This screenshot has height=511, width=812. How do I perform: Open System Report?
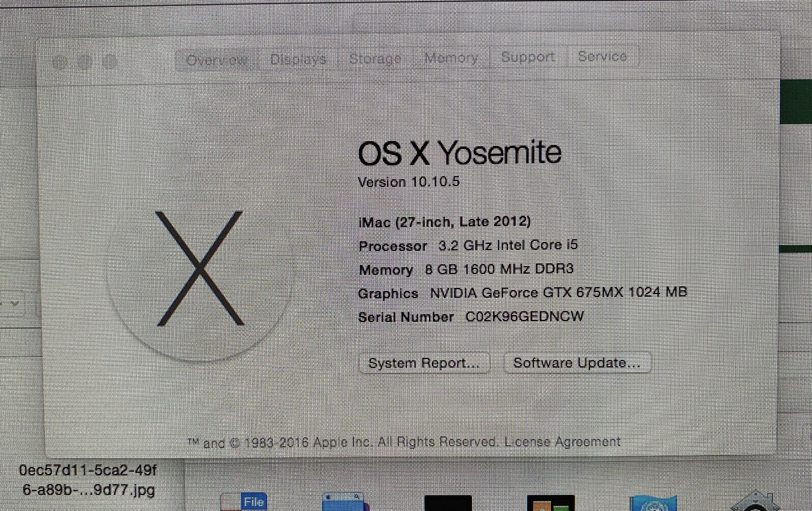pos(424,363)
